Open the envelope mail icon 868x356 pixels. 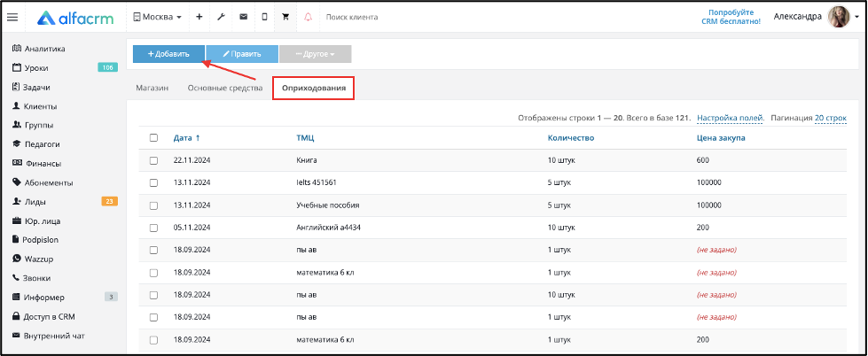pyautogui.click(x=243, y=17)
